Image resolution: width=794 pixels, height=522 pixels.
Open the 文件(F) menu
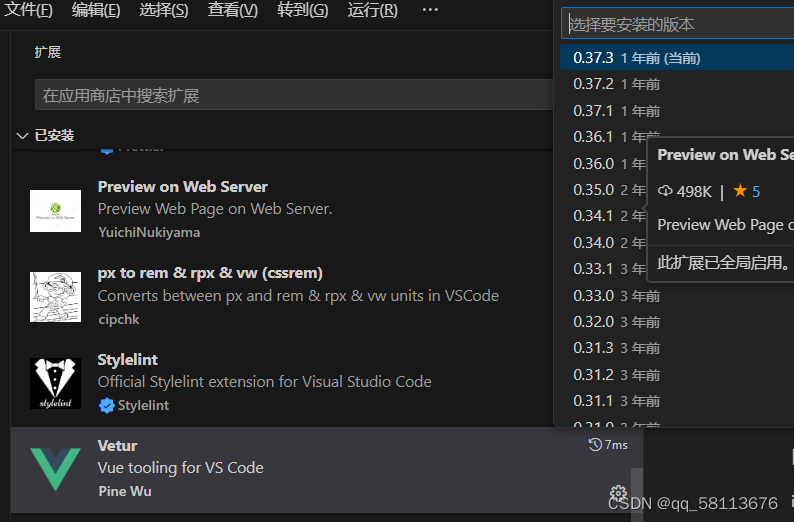click(x=28, y=10)
